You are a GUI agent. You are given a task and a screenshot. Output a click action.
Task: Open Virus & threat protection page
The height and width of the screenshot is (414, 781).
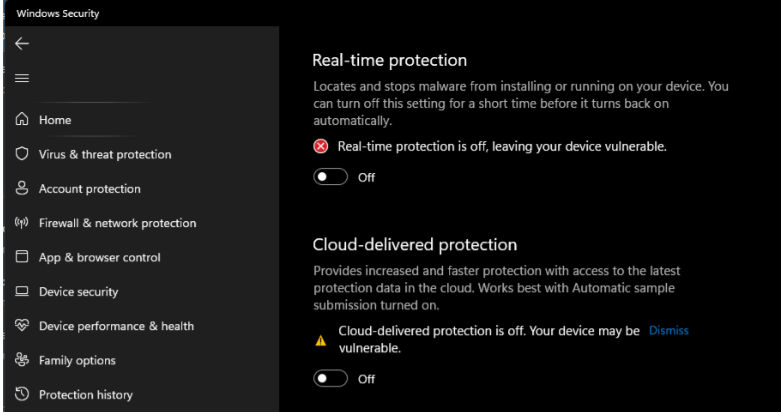(104, 154)
